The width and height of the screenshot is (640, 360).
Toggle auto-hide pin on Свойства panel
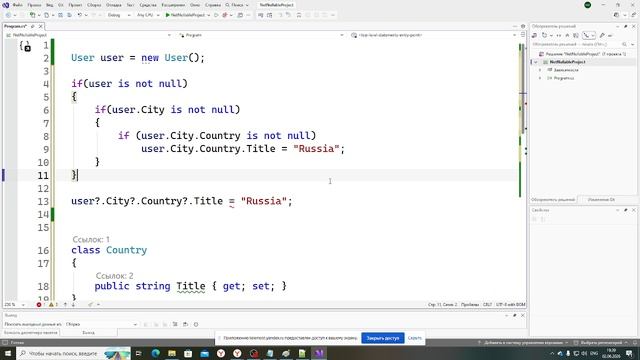tap(626, 210)
